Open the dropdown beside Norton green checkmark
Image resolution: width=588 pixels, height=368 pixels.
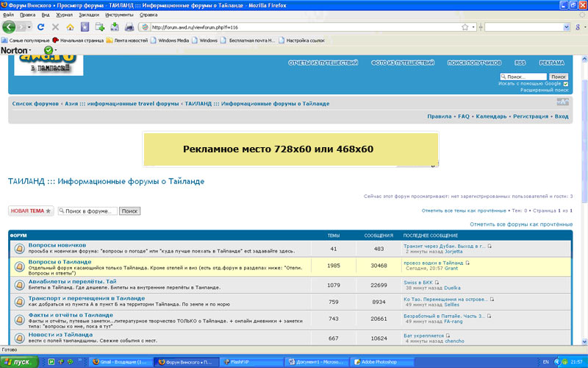click(x=56, y=50)
